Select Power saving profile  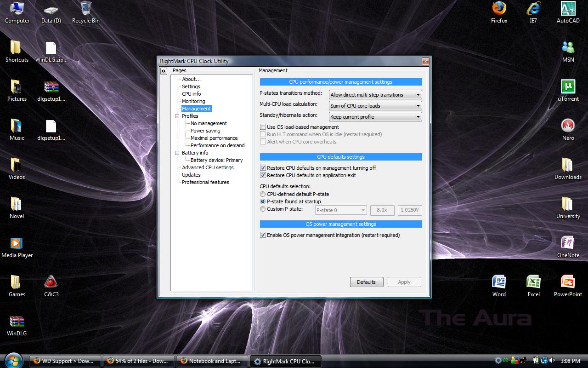(x=205, y=131)
